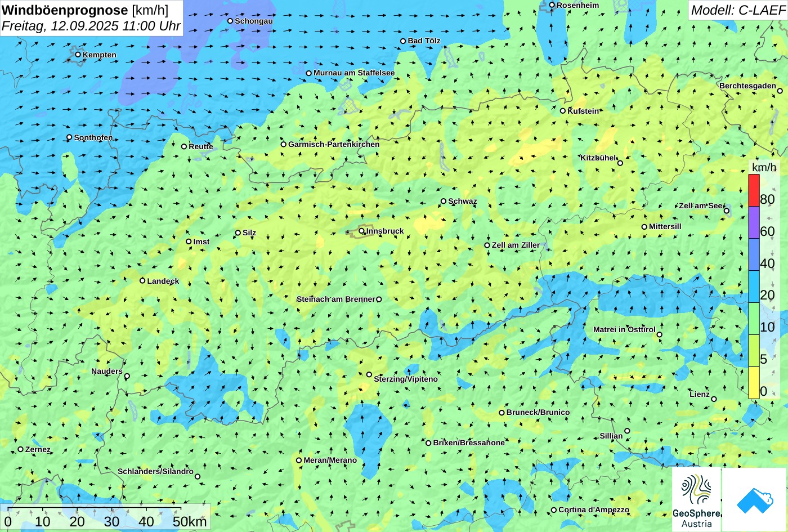
Task: Click the Matrei in Osttirol label
Action: click(x=624, y=329)
